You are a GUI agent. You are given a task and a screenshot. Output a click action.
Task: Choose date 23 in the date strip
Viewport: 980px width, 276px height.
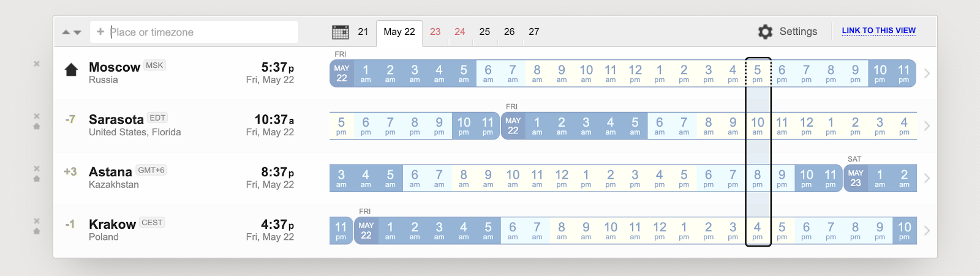[x=435, y=32]
